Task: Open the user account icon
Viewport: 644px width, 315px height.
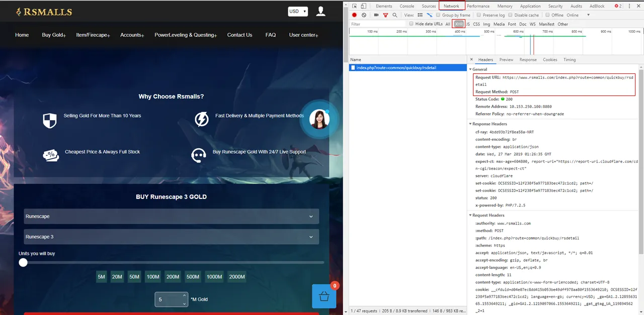Action: click(320, 11)
